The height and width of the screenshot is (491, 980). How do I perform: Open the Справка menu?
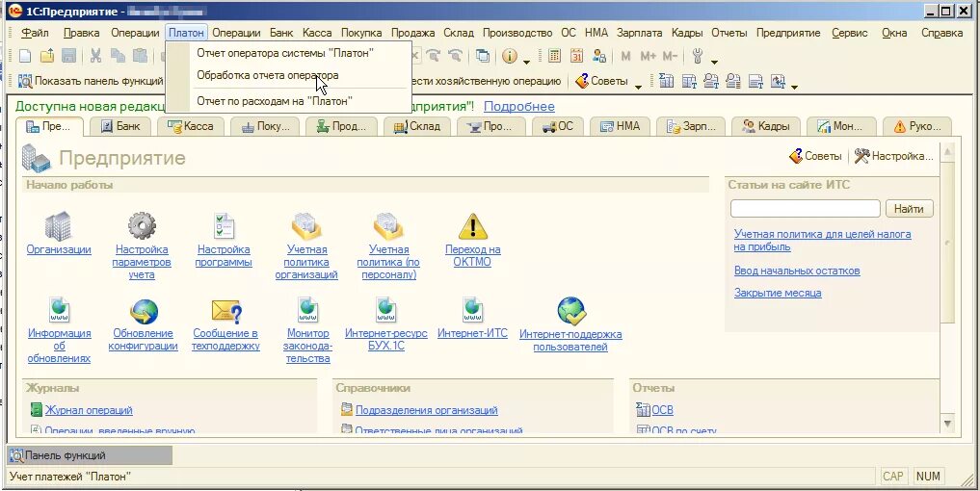click(x=941, y=33)
